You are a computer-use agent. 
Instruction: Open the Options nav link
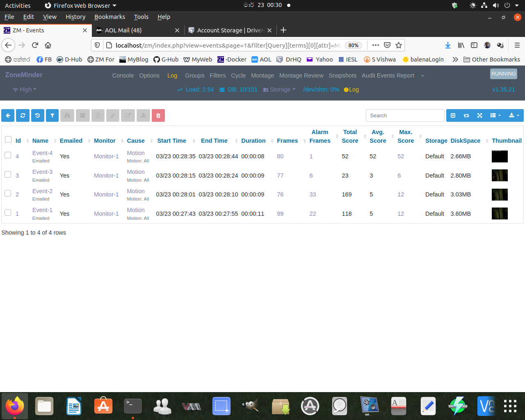tap(149, 75)
